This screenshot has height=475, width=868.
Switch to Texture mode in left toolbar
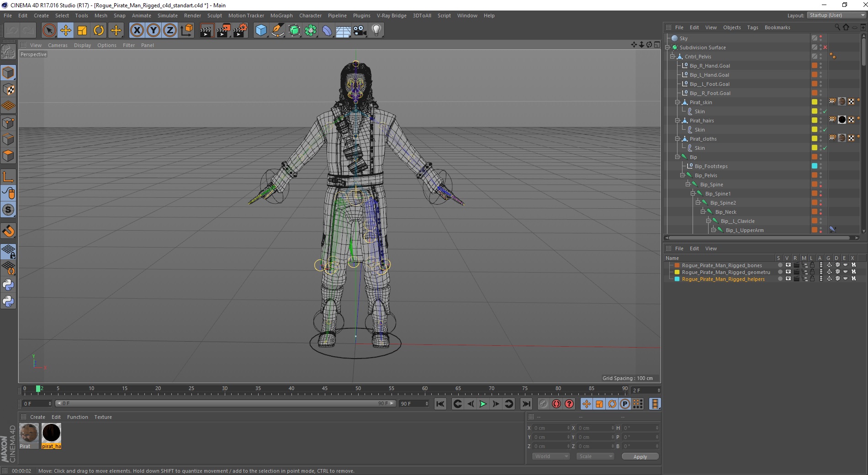pyautogui.click(x=8, y=89)
